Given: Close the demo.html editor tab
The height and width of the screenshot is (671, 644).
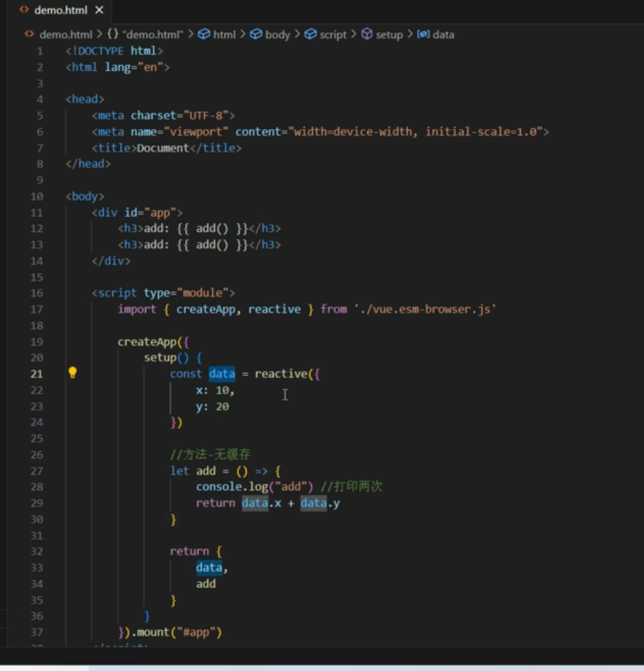Looking at the screenshot, I should click(x=99, y=10).
